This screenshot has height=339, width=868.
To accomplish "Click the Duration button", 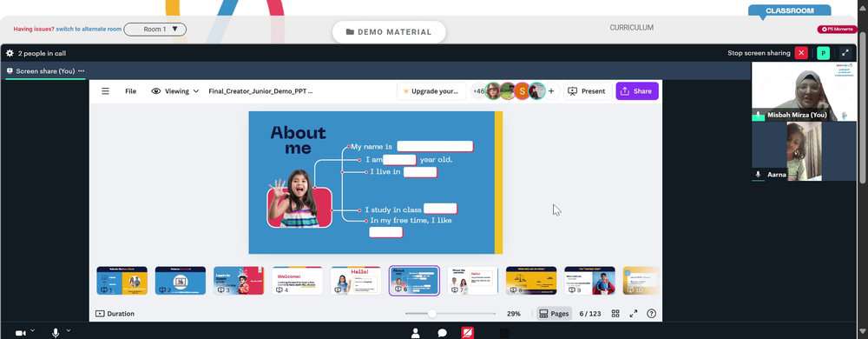I will (115, 314).
